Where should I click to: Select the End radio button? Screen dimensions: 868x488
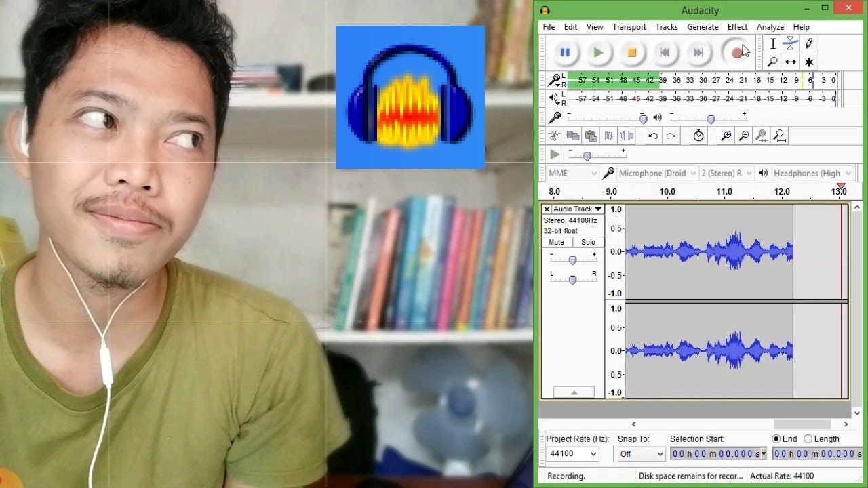tap(776, 439)
